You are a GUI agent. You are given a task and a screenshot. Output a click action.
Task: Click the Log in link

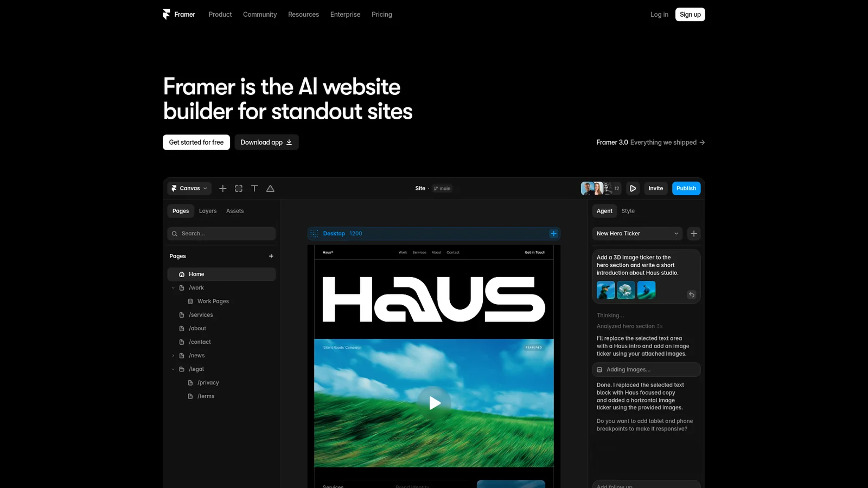coord(659,15)
